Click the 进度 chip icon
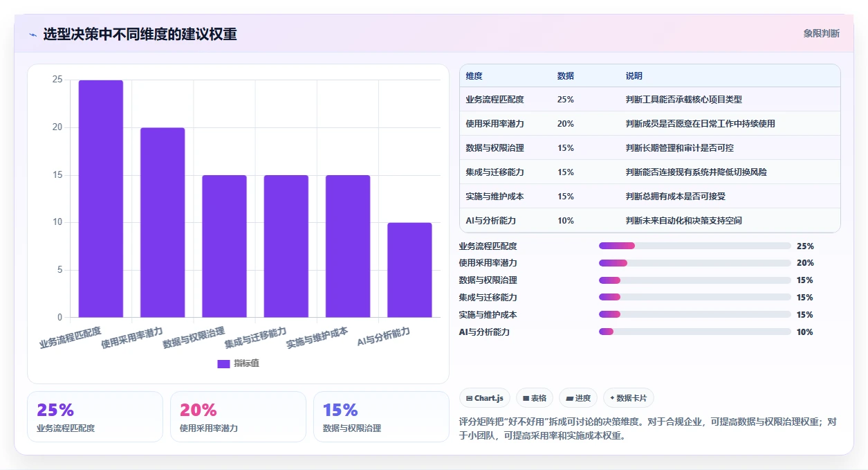This screenshot has width=868, height=470. (x=569, y=398)
